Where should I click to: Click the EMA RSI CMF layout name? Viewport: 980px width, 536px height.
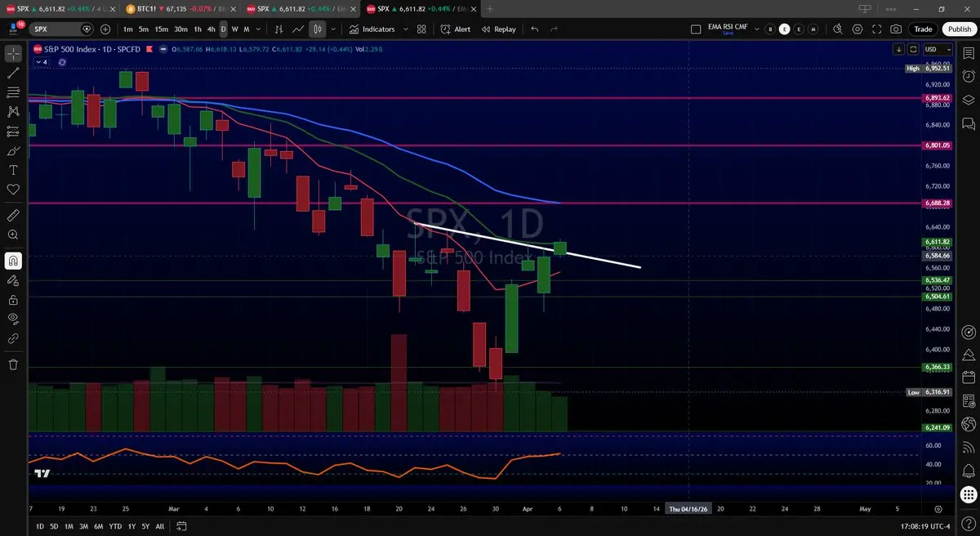728,27
